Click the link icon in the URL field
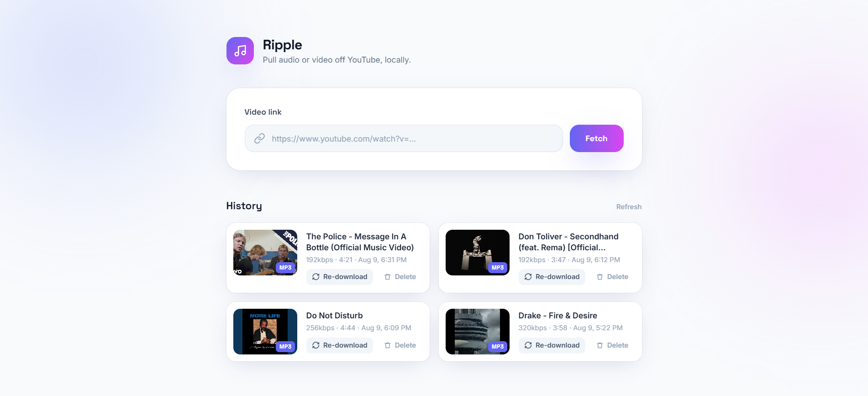This screenshot has width=868, height=396. 260,138
